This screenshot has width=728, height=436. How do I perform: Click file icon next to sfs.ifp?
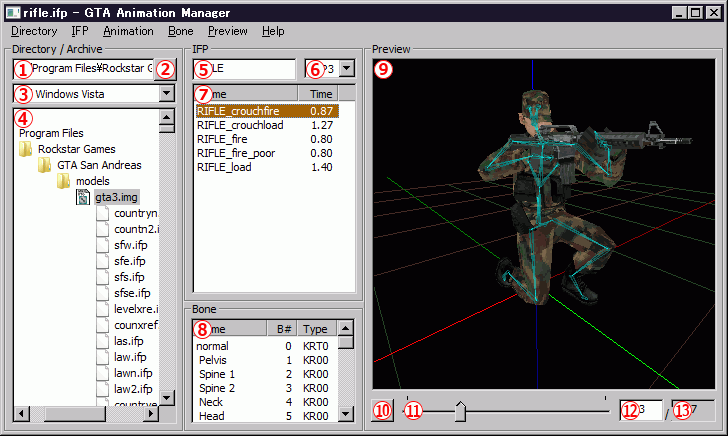click(x=103, y=277)
